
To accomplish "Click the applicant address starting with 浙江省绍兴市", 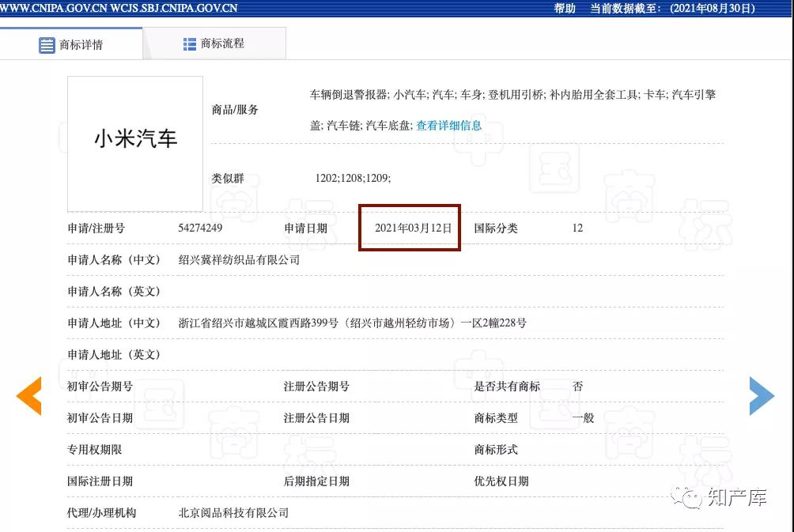I will (x=353, y=323).
